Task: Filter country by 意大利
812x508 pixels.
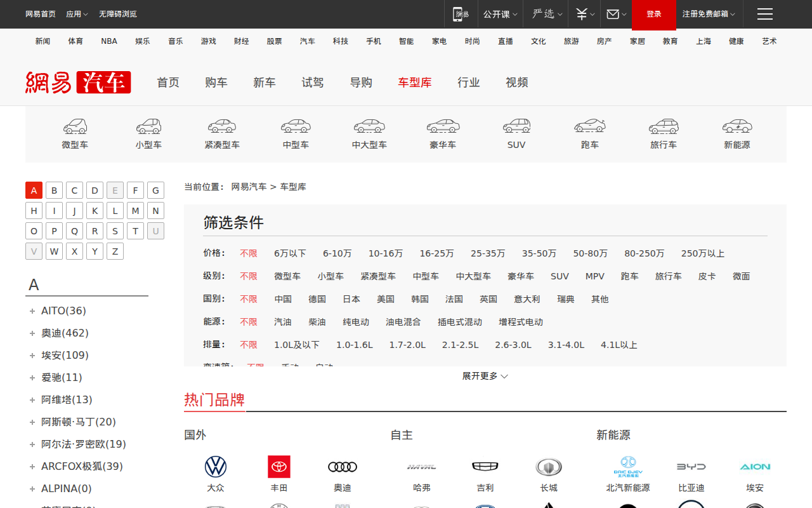Action: coord(527,299)
